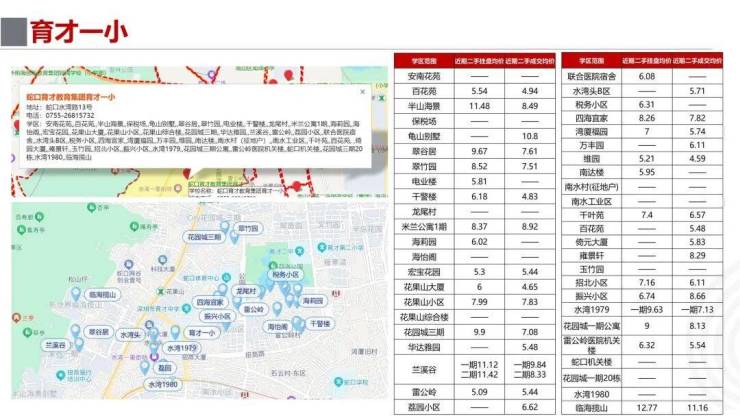
Task: Select 12.77 in the 临海揽山 table row
Action: (647, 408)
